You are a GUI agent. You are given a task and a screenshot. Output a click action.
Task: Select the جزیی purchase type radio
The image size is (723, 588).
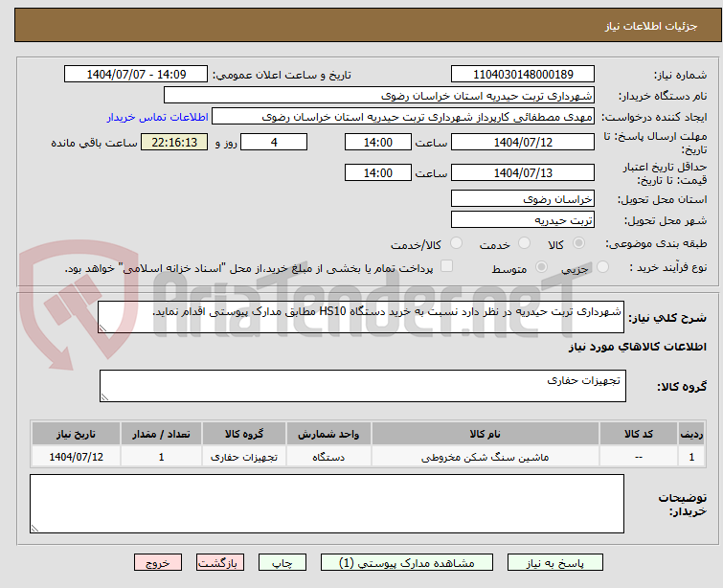click(602, 267)
